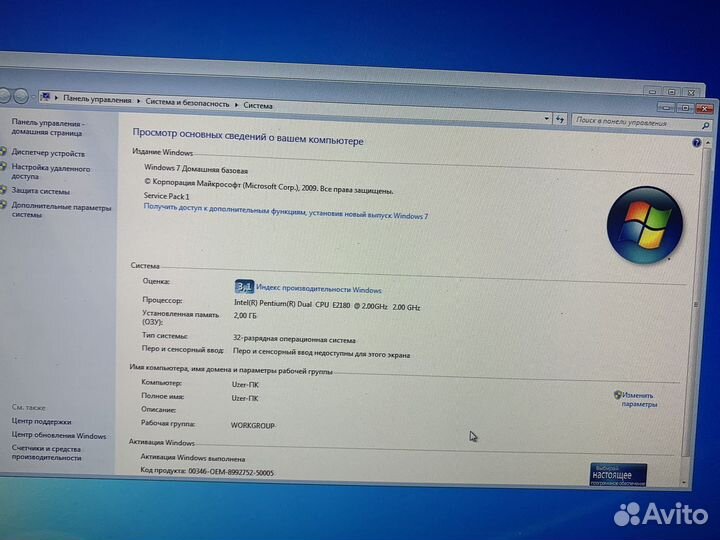Click processor value 'Intel(R) Pentium(R) Dual CPU E2180'
The image size is (720, 540).
327,305
